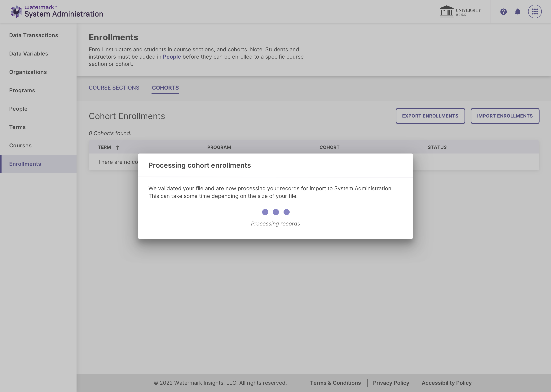Follow the People link in description
The image size is (551, 392).
172,57
